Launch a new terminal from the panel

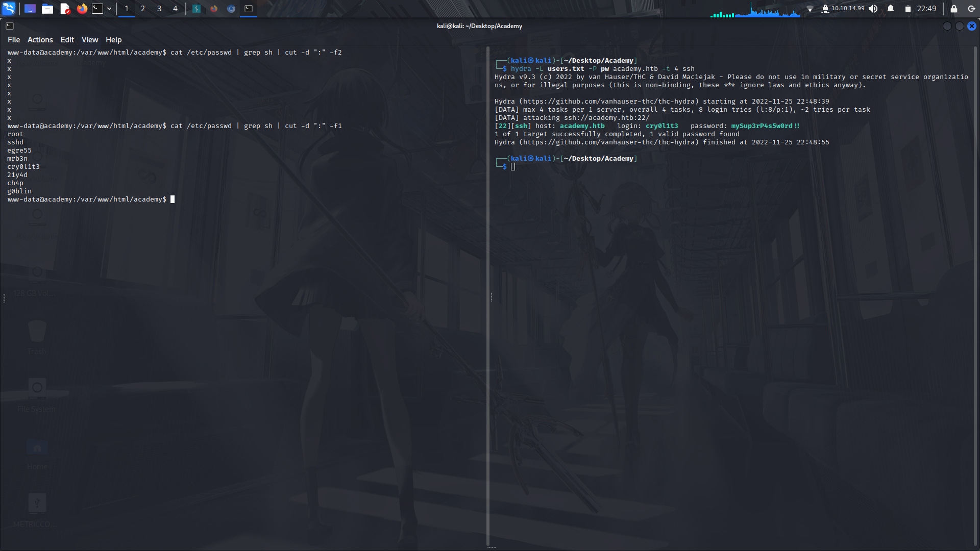pos(97,9)
